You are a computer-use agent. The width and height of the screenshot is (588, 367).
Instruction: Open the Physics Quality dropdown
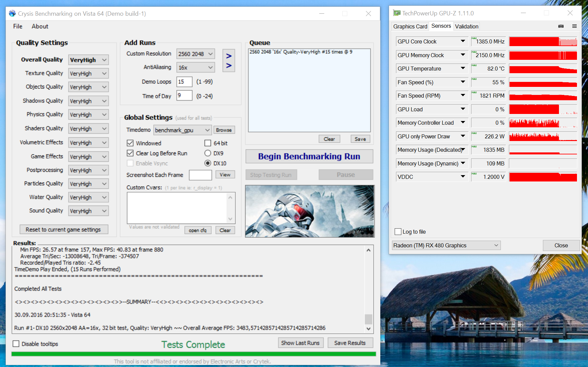point(88,115)
